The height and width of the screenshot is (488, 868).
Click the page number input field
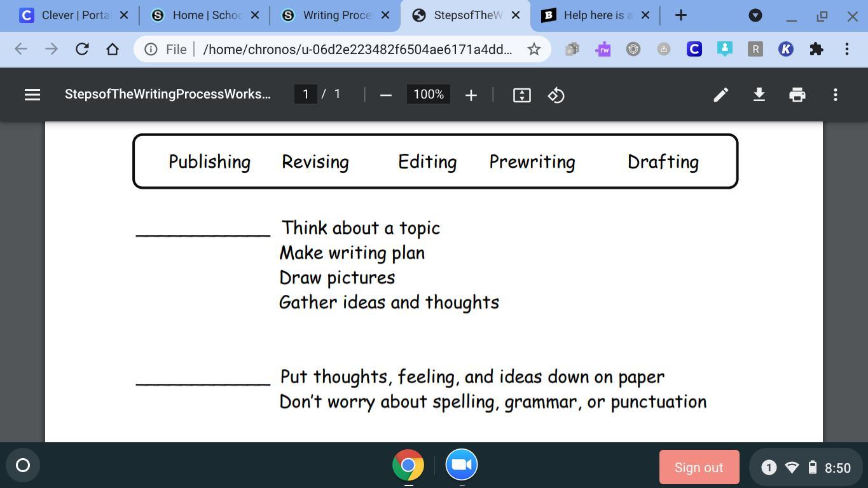click(x=306, y=94)
